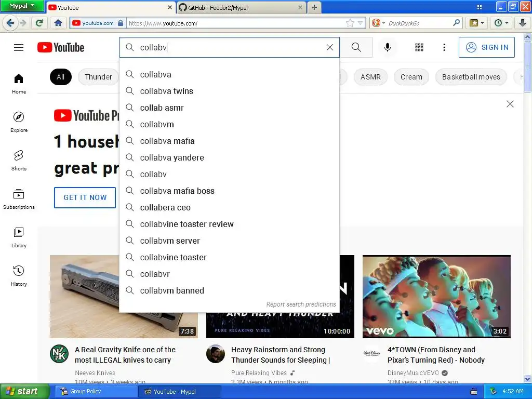Open History in the sidebar

click(19, 276)
